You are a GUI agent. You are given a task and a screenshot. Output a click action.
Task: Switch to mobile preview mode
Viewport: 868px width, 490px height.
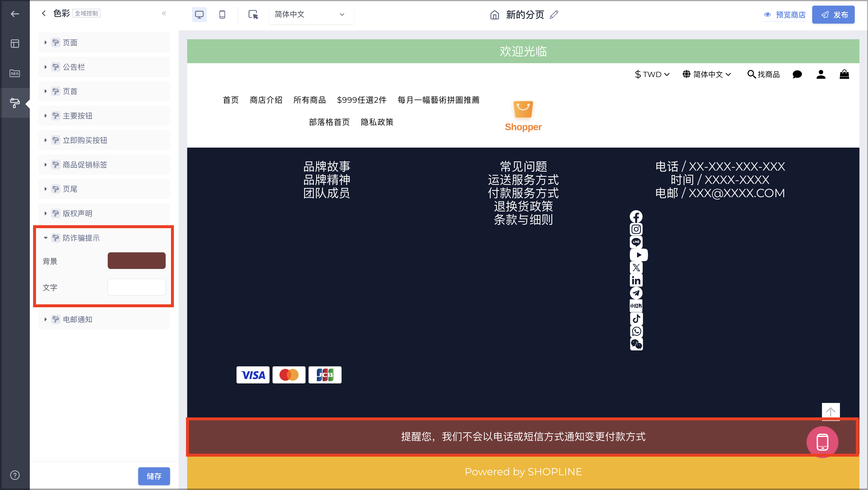(222, 14)
